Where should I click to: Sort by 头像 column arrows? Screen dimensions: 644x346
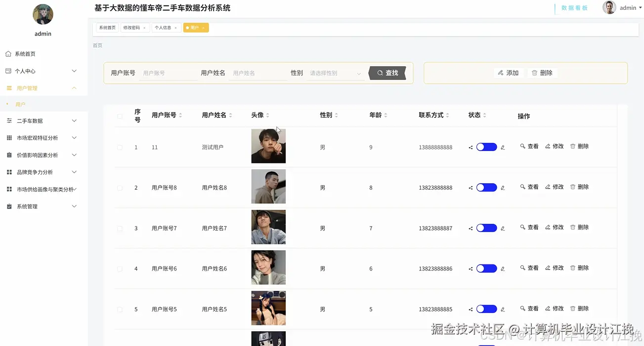267,115
